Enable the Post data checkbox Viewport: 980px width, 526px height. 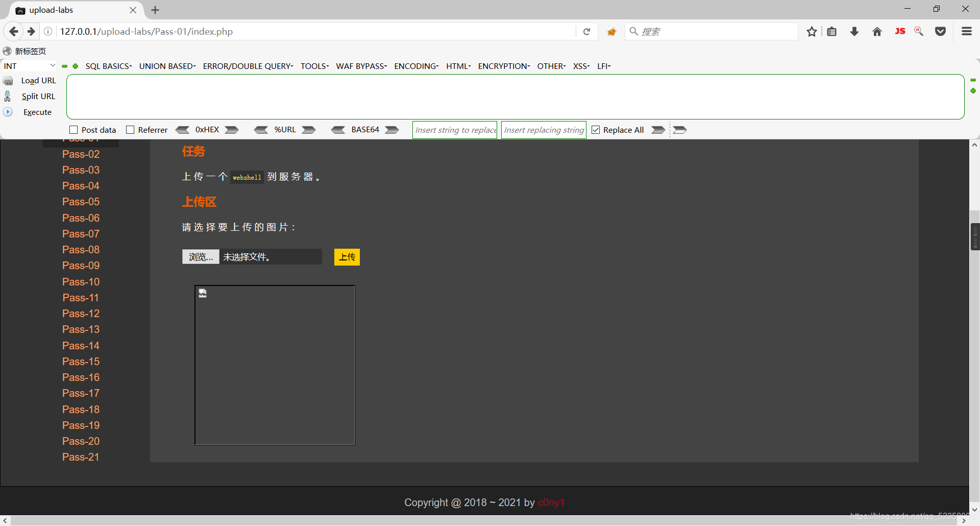[x=73, y=130]
